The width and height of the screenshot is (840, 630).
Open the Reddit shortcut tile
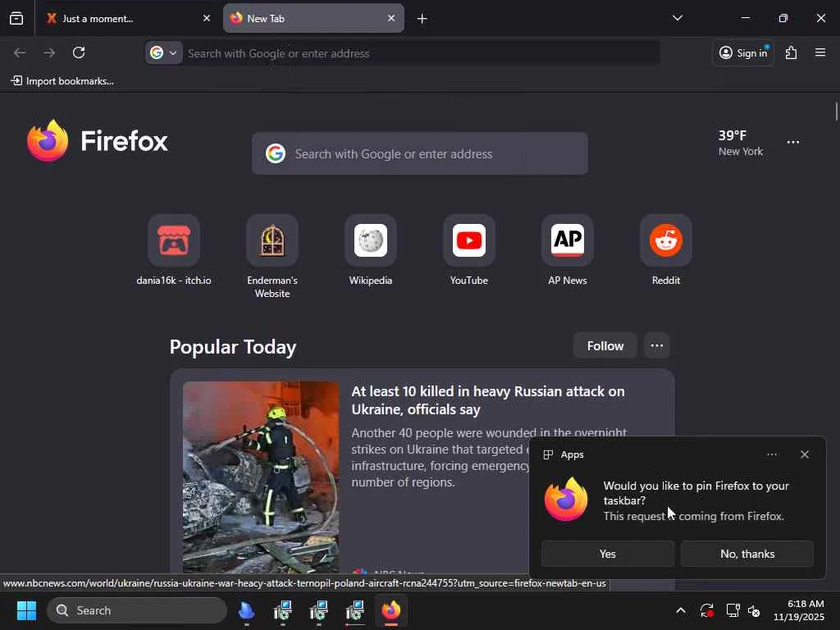point(666,250)
